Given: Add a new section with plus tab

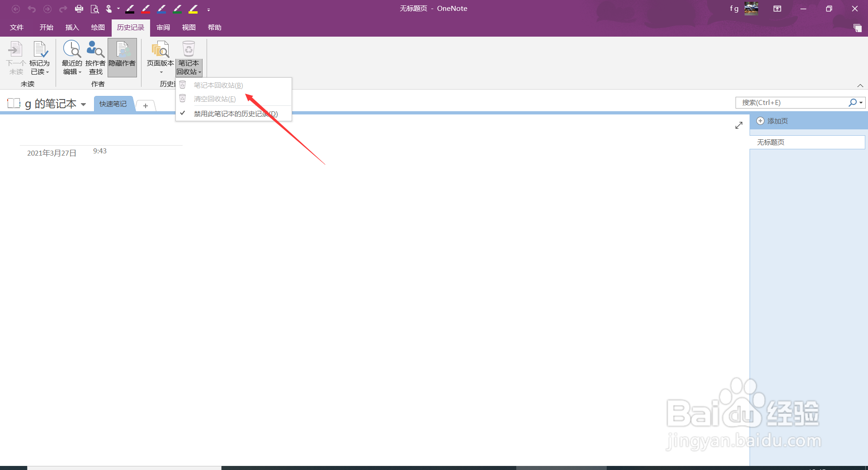Looking at the screenshot, I should pyautogui.click(x=146, y=105).
